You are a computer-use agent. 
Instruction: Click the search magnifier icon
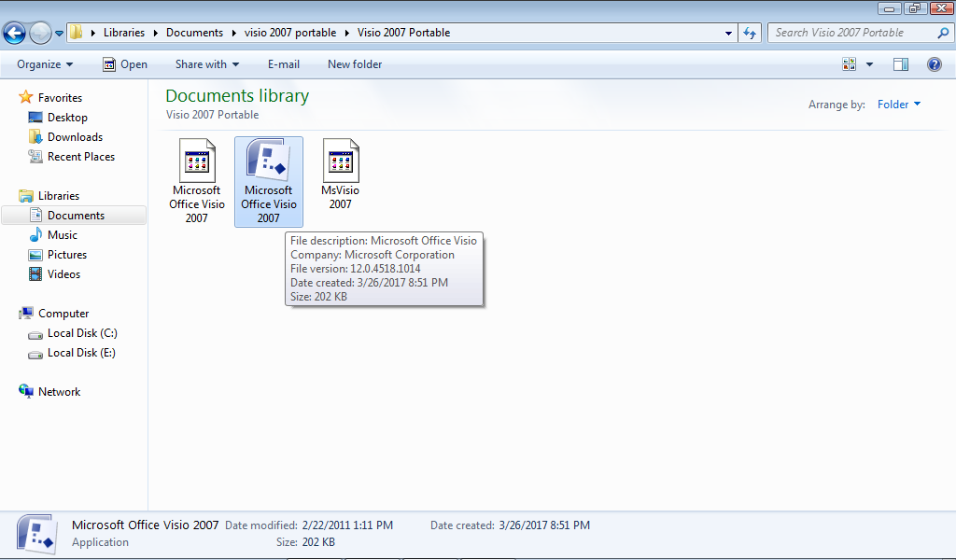pos(943,33)
